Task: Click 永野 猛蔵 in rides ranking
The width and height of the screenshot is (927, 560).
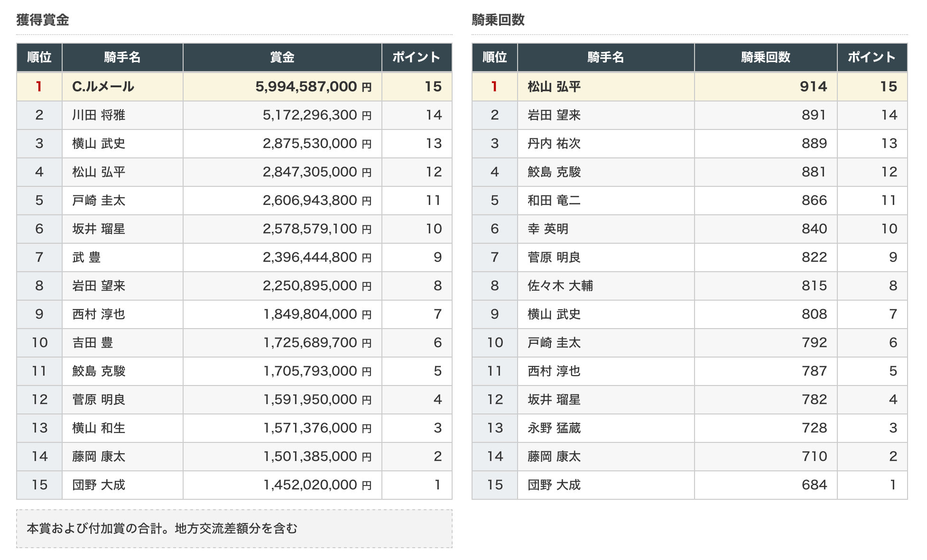Action: tap(554, 428)
